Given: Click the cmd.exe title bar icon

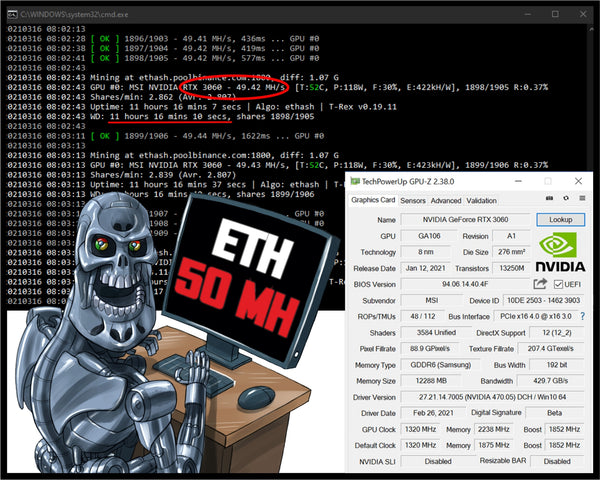Looking at the screenshot, I should tap(13, 15).
